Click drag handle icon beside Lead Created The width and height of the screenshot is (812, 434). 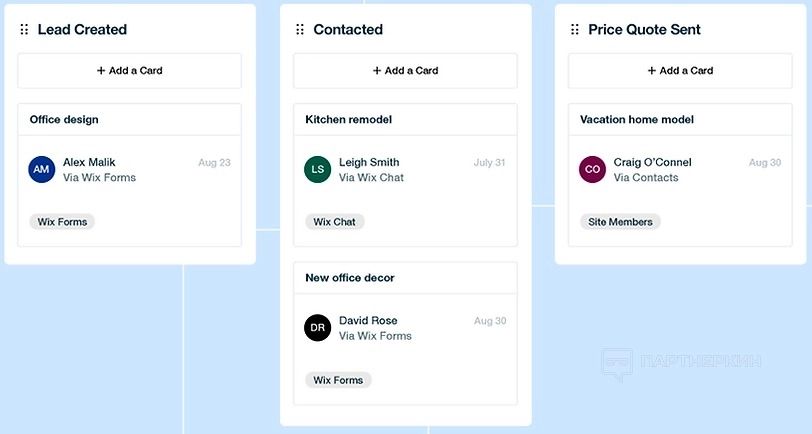pyautogui.click(x=24, y=30)
